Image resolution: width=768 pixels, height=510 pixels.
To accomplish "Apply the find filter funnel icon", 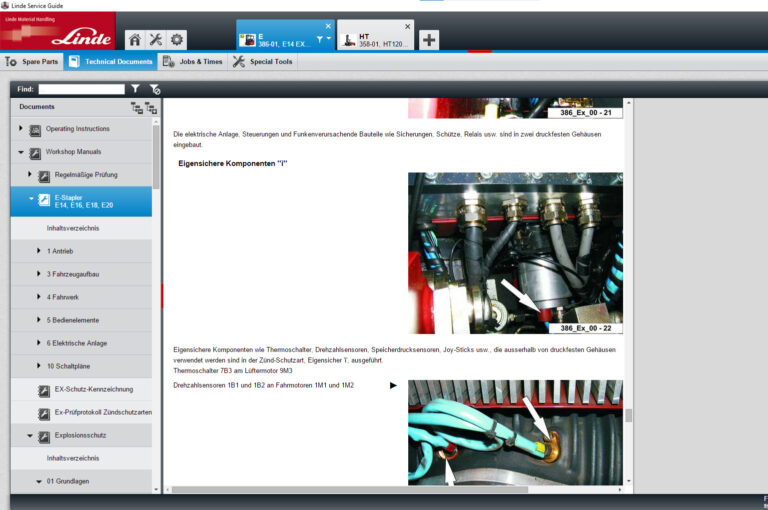I will point(135,89).
